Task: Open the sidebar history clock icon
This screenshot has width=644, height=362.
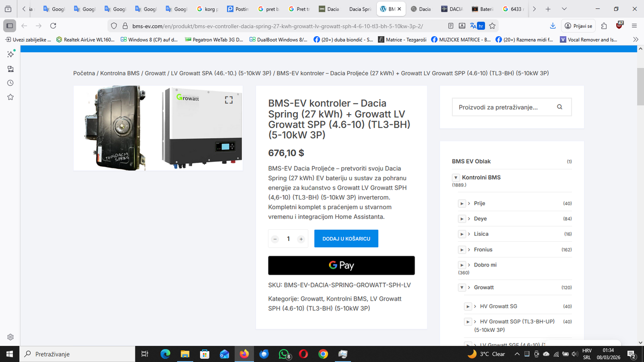Action: coord(10,83)
